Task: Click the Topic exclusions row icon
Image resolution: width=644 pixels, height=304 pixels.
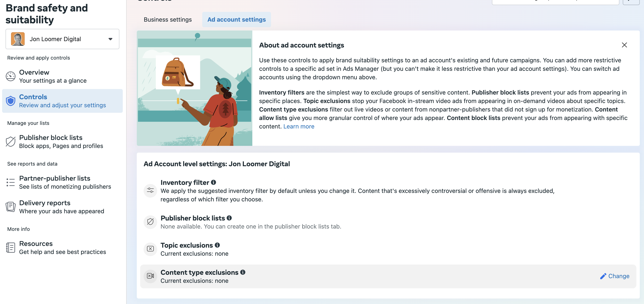Action: point(150,249)
